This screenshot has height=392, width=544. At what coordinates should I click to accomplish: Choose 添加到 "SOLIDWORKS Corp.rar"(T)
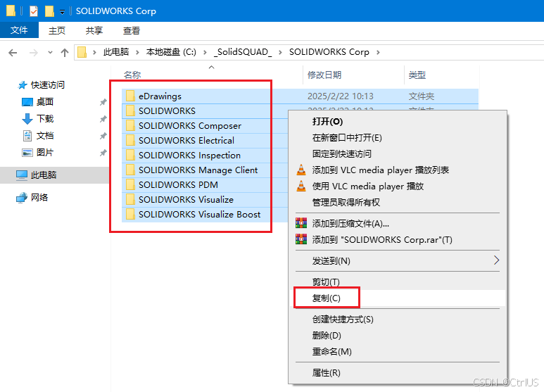(397, 240)
